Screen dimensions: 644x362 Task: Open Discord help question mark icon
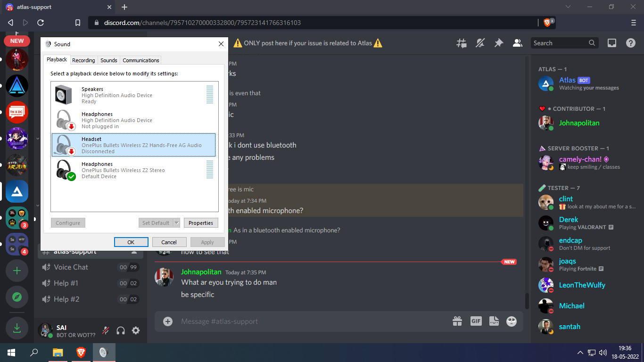point(631,43)
